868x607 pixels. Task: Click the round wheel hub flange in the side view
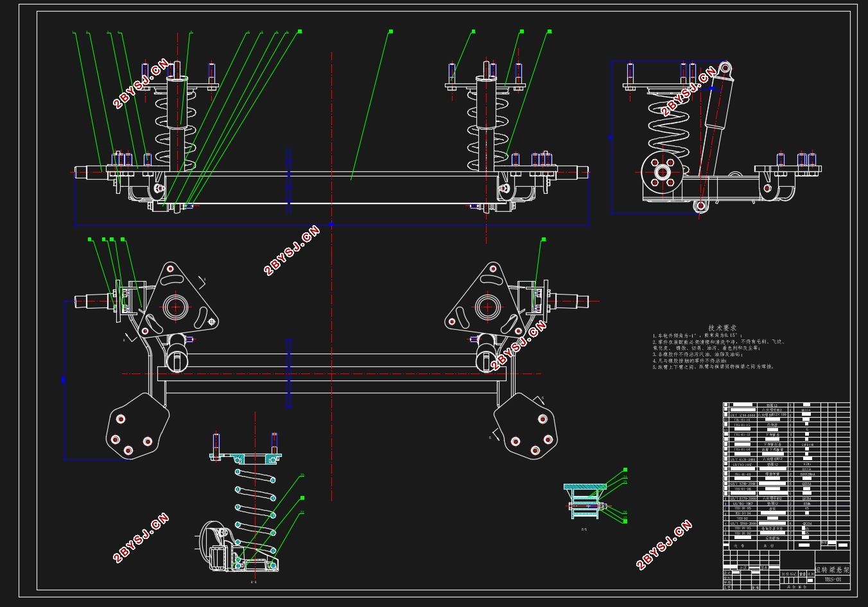pyautogui.click(x=661, y=173)
